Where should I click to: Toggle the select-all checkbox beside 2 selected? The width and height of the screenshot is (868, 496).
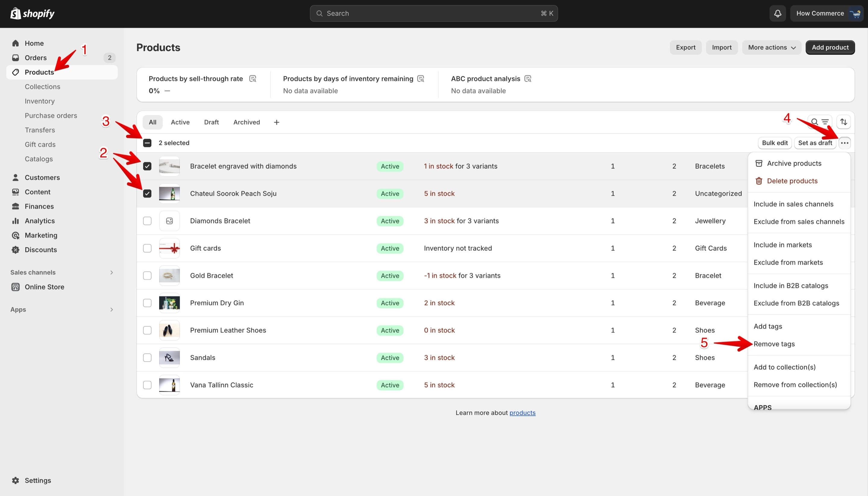tap(147, 143)
